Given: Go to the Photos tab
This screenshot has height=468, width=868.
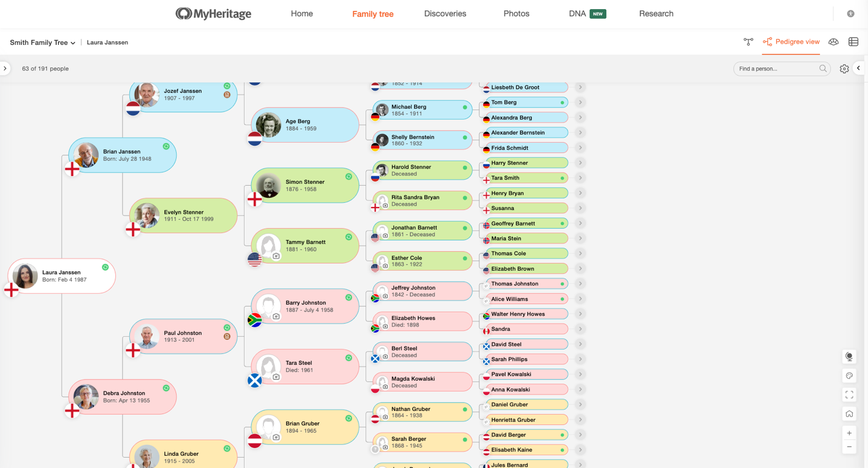Looking at the screenshot, I should (x=516, y=13).
